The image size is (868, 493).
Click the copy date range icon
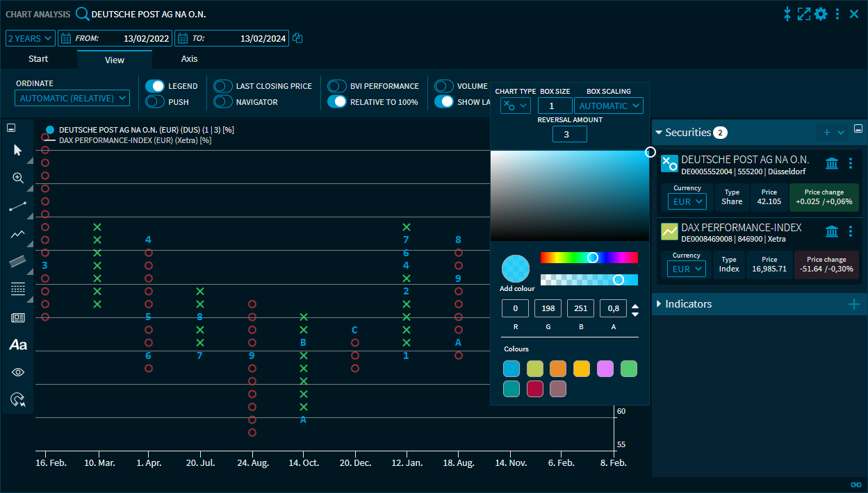tap(297, 38)
